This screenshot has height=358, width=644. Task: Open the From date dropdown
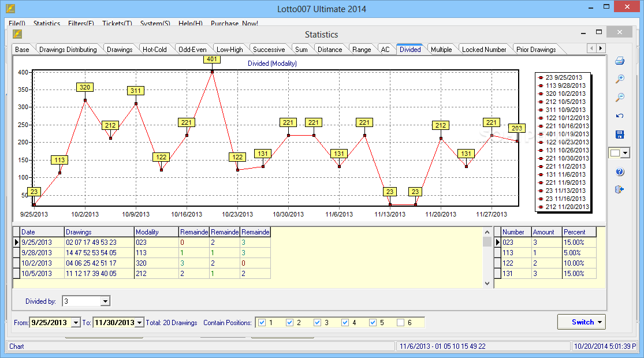[76, 323]
